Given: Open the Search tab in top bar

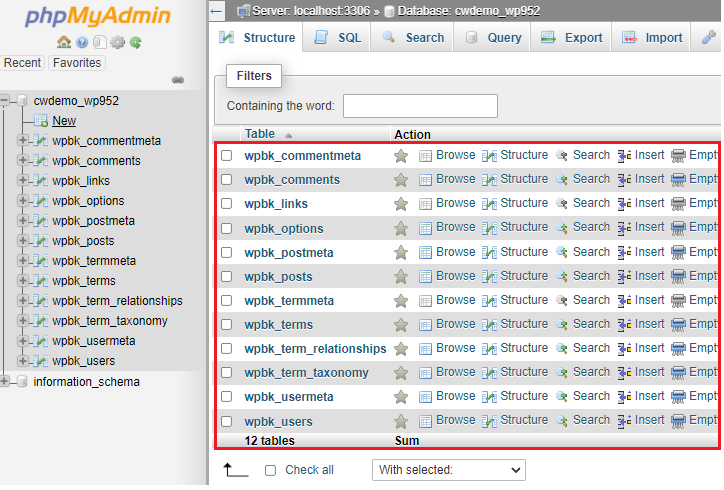Looking at the screenshot, I should click(x=413, y=38).
